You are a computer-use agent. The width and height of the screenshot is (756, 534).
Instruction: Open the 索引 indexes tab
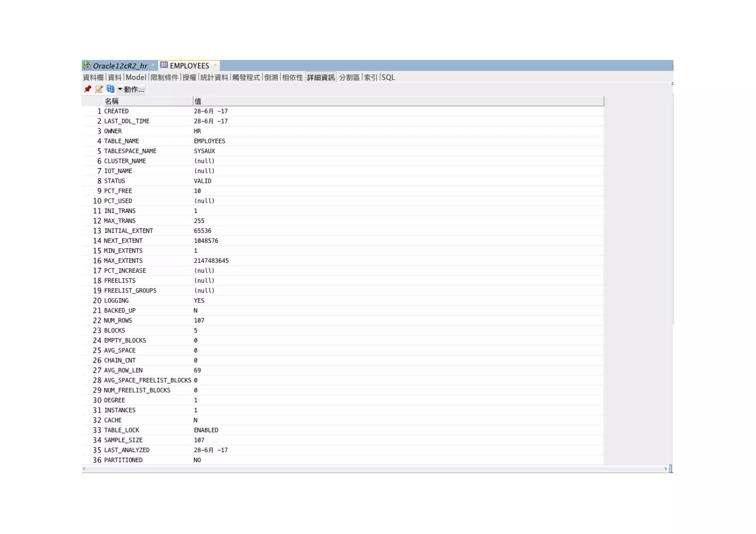pos(371,77)
